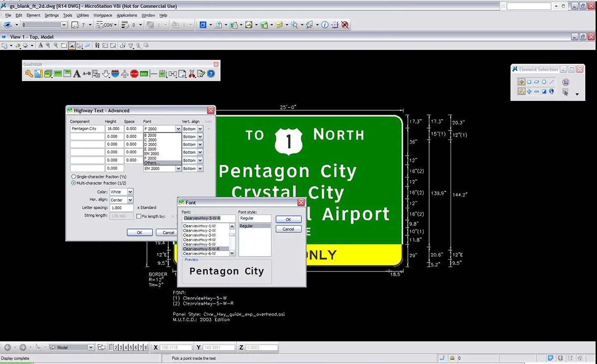
Task: Select the down arrow tool in GuidSIGN
Action: [x=105, y=74]
